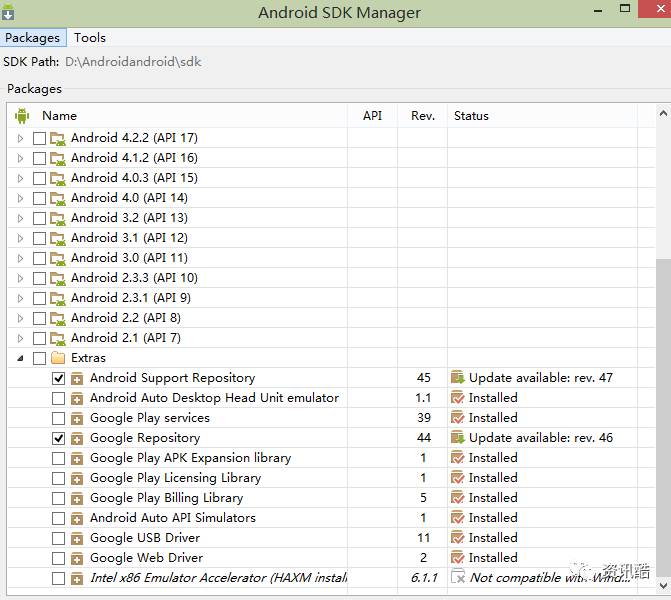Viewport: 671px width, 600px height.
Task: Click the SDK Manager app icon in title bar
Action: [x=8, y=12]
